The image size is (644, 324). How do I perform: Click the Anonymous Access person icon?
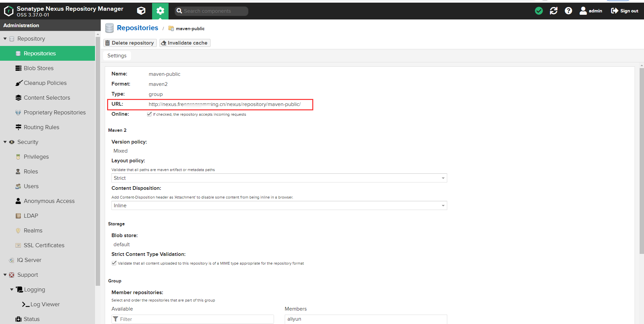pos(18,201)
